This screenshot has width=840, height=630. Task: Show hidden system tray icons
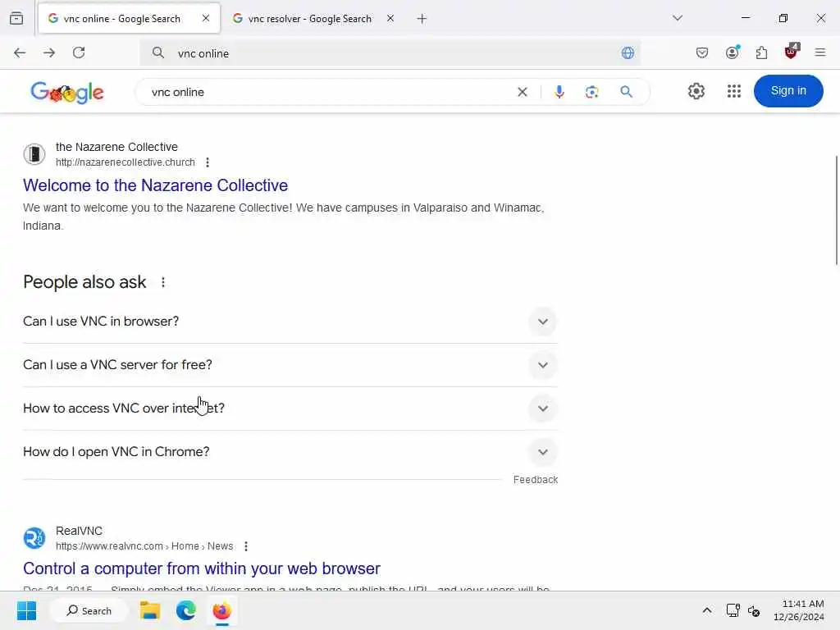coord(707,610)
